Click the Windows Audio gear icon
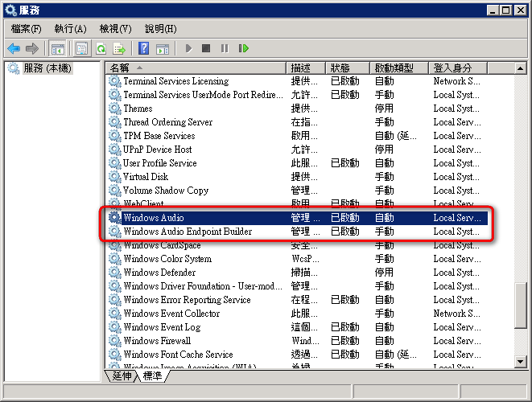The height and width of the screenshot is (402, 532). point(114,218)
